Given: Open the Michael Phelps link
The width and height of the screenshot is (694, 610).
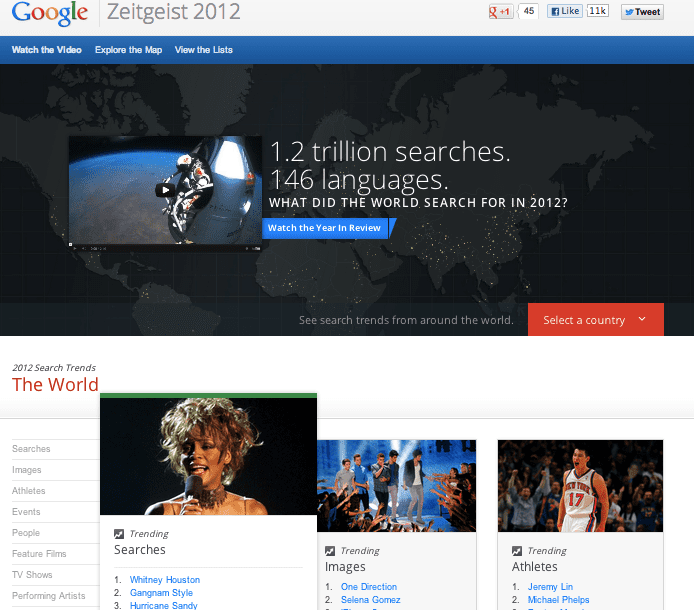Looking at the screenshot, I should tap(558, 599).
